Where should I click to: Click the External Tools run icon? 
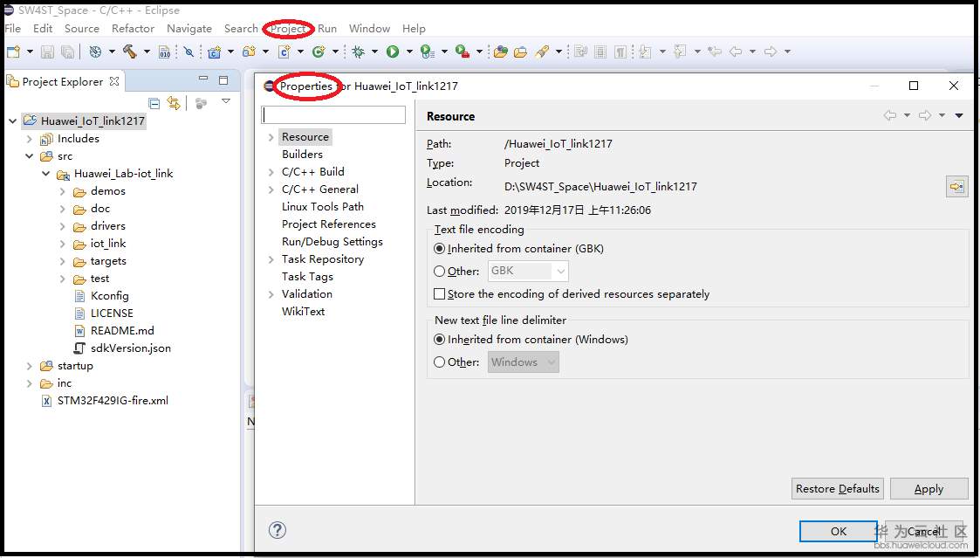[x=463, y=52]
